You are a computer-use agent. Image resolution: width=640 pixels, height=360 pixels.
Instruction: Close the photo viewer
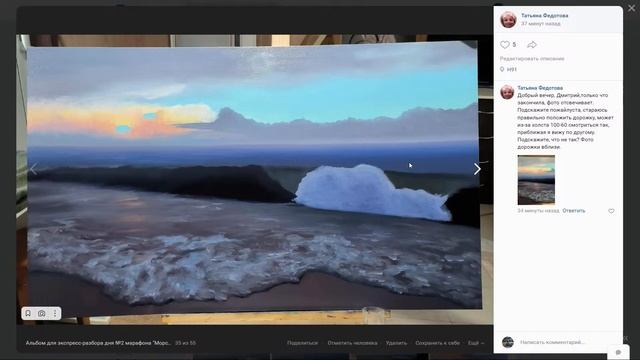pos(632,8)
